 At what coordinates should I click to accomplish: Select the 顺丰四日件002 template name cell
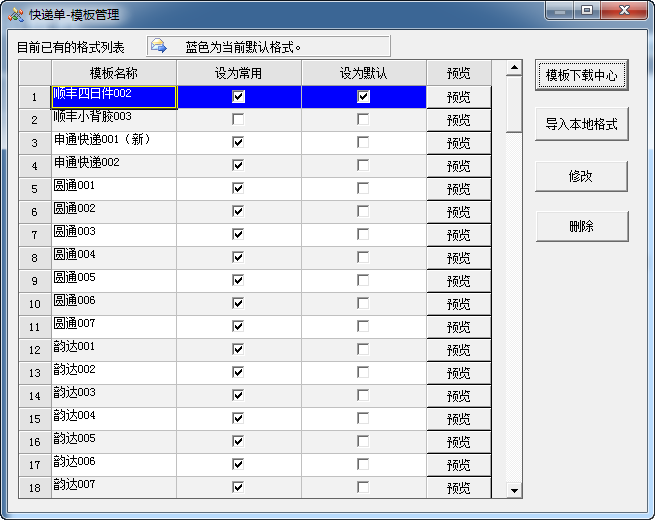tap(114, 97)
